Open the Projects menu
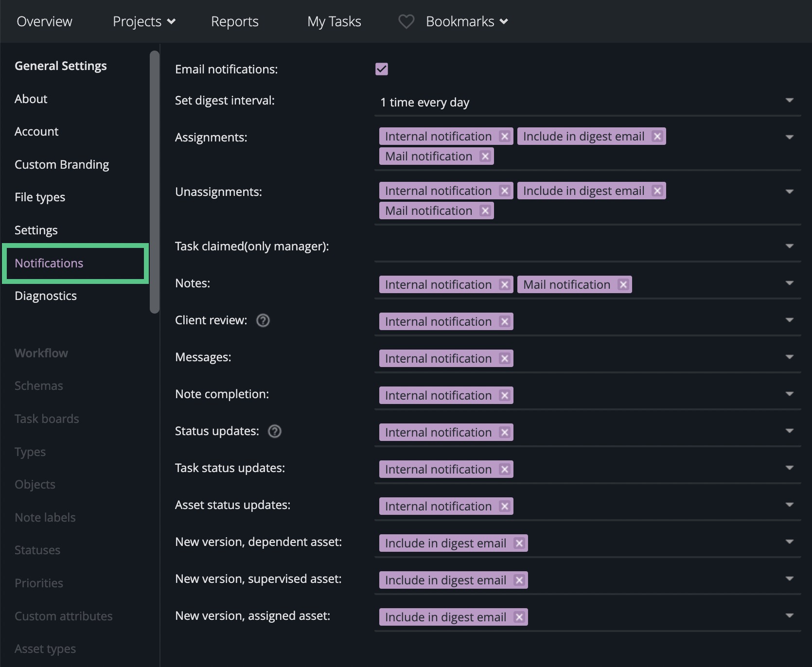812x667 pixels. (144, 21)
